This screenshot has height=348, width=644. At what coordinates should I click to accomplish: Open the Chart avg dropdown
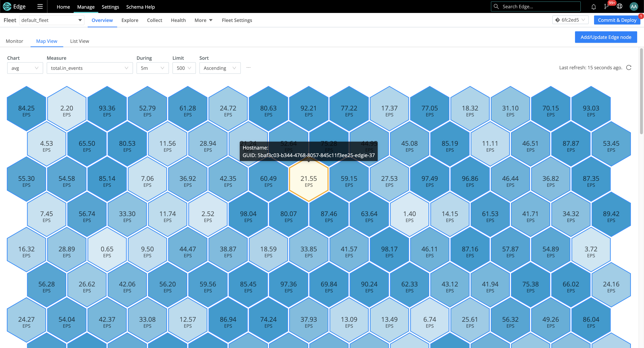pyautogui.click(x=25, y=68)
